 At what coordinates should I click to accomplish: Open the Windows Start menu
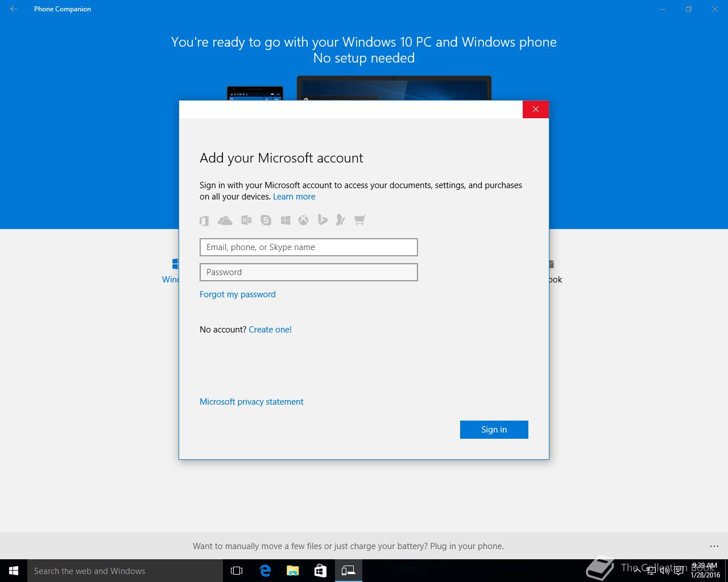14,571
